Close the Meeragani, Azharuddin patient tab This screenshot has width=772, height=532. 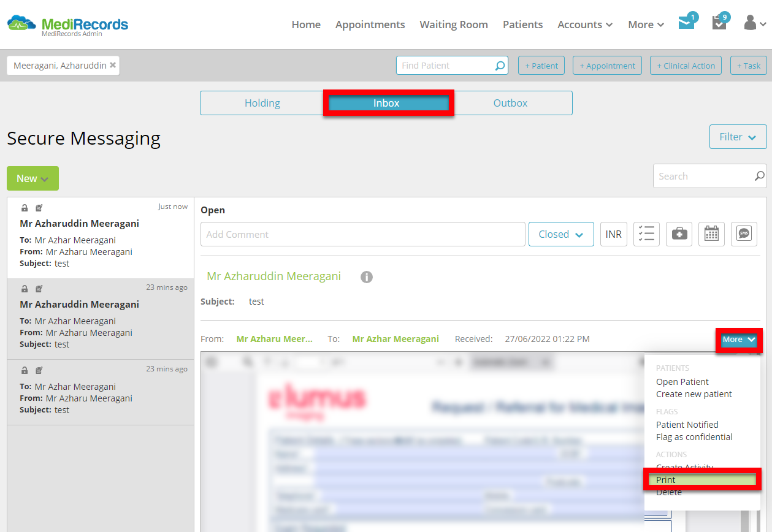click(113, 65)
